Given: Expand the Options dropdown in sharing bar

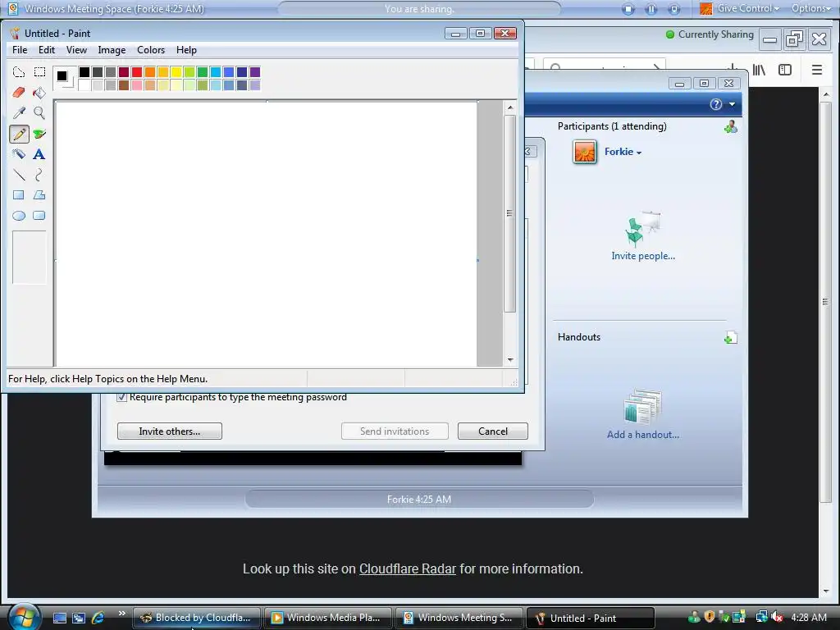Looking at the screenshot, I should click(x=811, y=8).
